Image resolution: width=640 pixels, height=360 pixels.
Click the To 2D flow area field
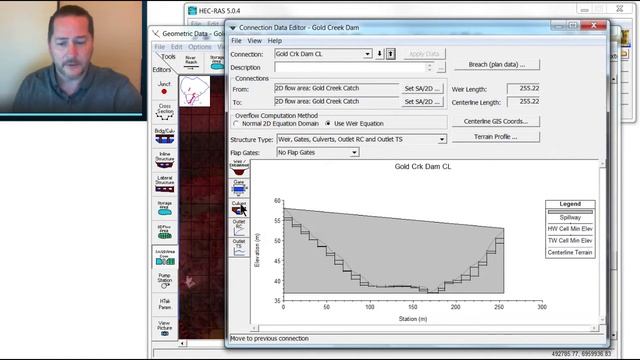point(336,101)
